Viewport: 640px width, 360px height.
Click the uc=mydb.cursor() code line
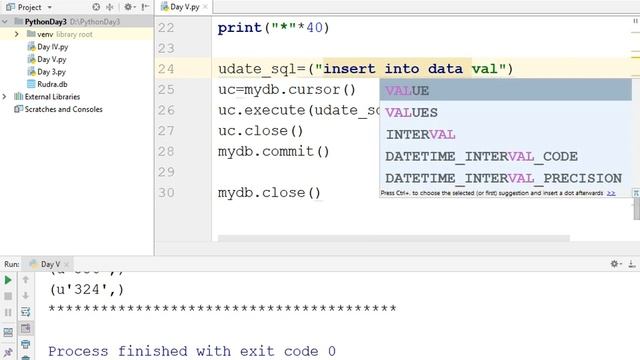(x=287, y=90)
